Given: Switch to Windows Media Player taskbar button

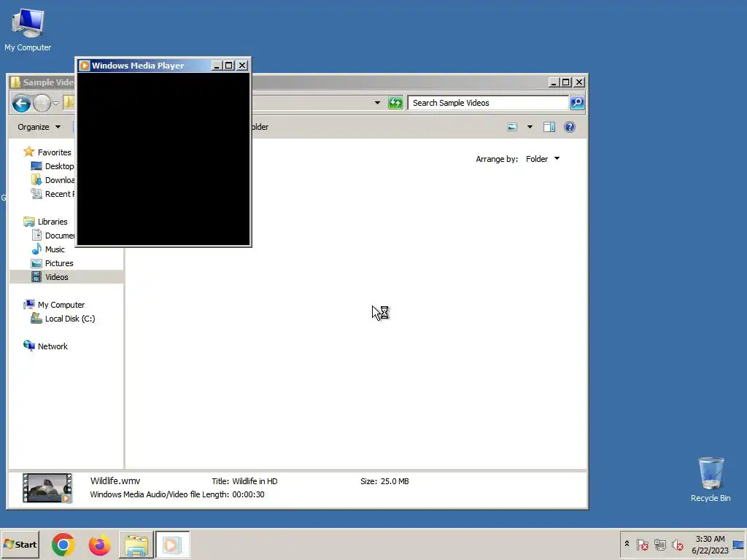Looking at the screenshot, I should pyautogui.click(x=172, y=545).
